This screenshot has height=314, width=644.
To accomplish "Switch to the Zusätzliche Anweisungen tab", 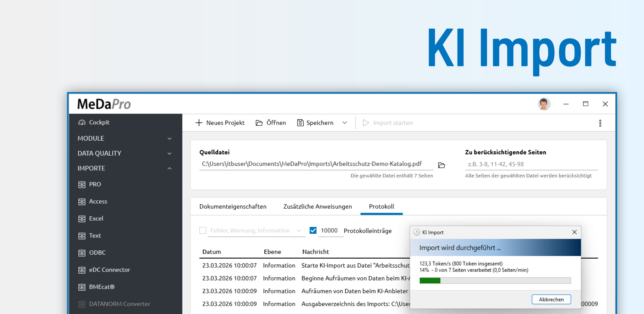I will tap(318, 206).
